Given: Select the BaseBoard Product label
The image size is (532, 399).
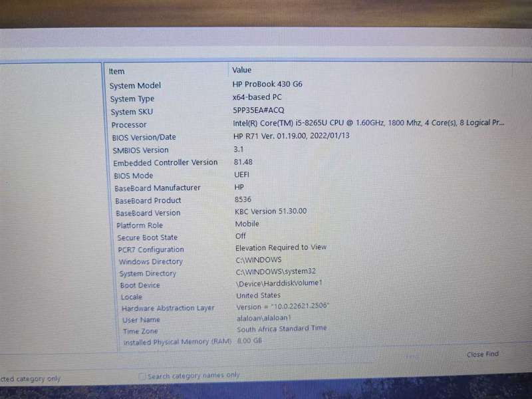Looking at the screenshot, I should [x=148, y=201].
